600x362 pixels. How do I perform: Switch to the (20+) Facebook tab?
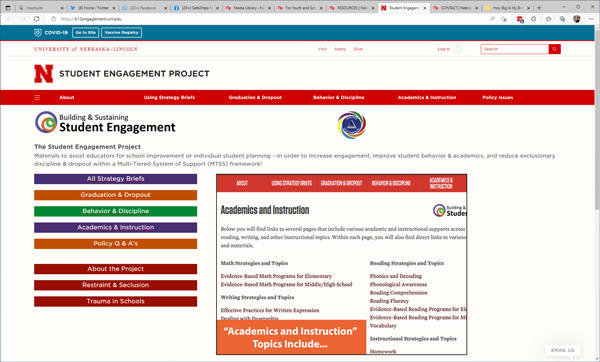click(144, 8)
